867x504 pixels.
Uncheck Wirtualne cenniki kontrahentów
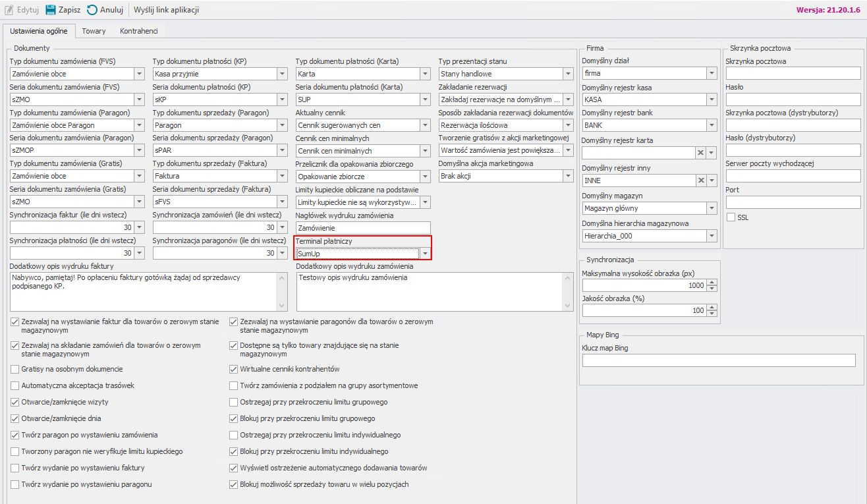234,370
